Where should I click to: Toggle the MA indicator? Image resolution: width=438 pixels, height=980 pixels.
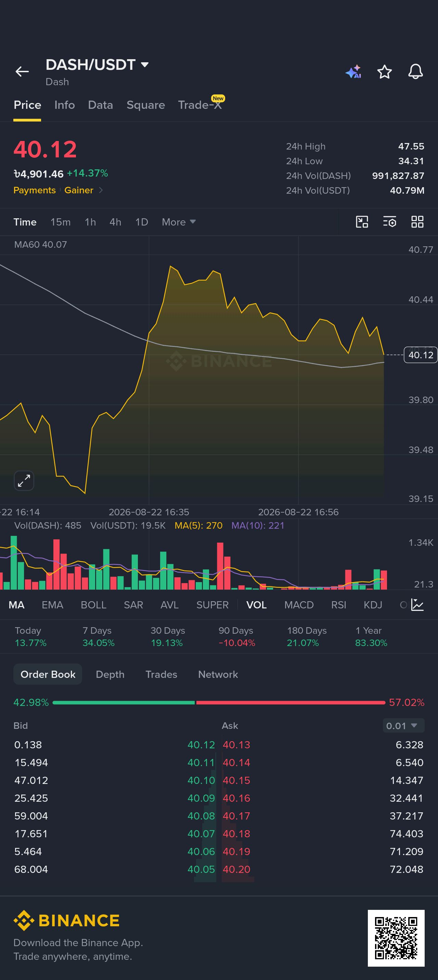tap(17, 605)
